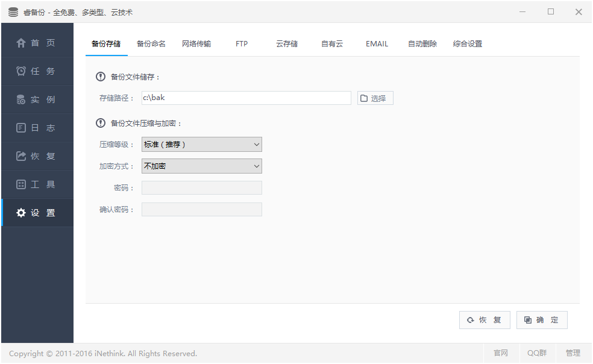Join via the QQ群 group link
The image size is (593, 364).
pyautogui.click(x=536, y=353)
